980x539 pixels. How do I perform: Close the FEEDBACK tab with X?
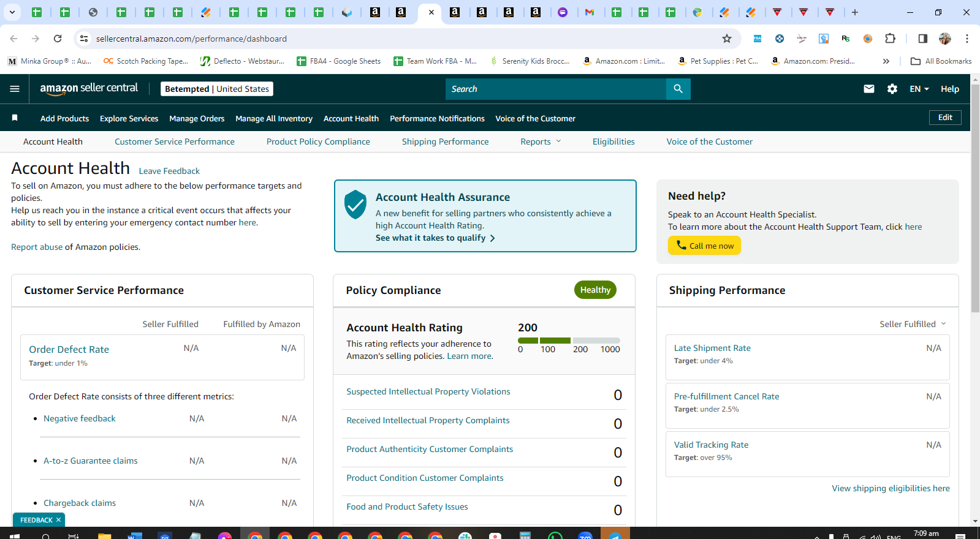pos(59,520)
